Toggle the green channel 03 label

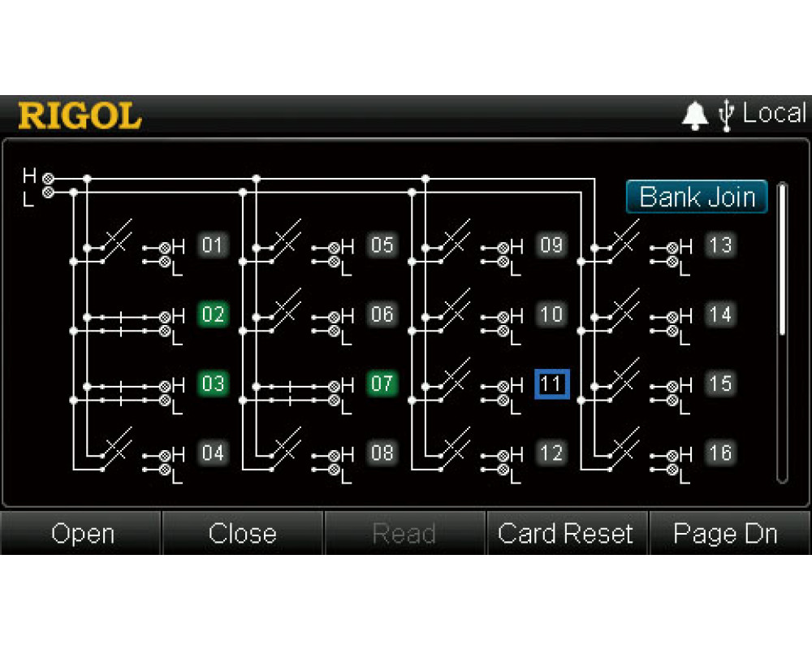click(x=212, y=383)
